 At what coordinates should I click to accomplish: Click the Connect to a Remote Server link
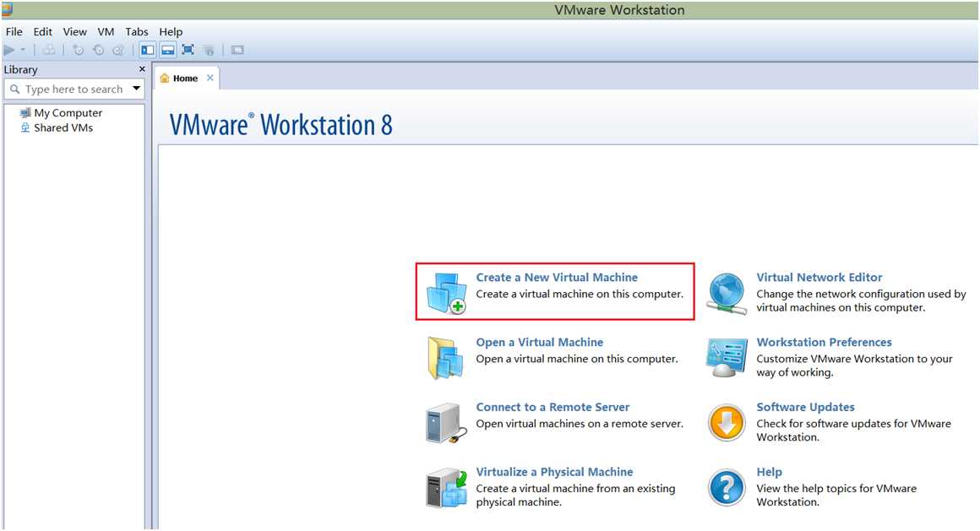coord(553,407)
